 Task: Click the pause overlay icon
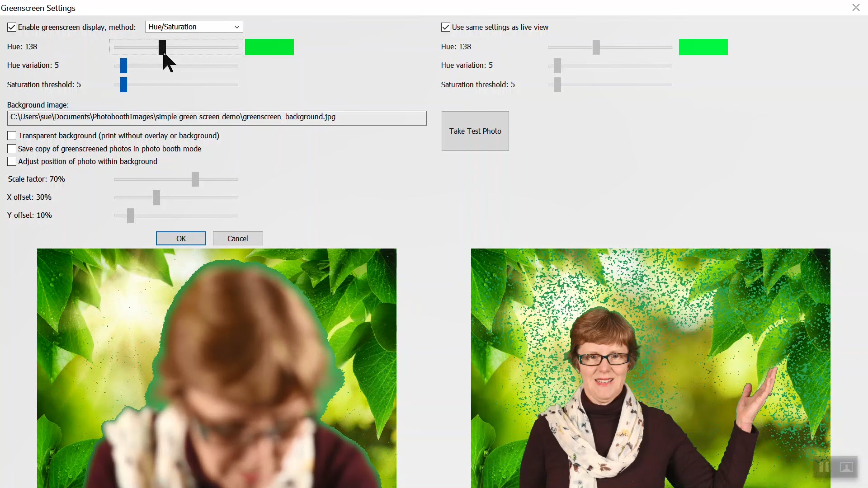(x=824, y=467)
